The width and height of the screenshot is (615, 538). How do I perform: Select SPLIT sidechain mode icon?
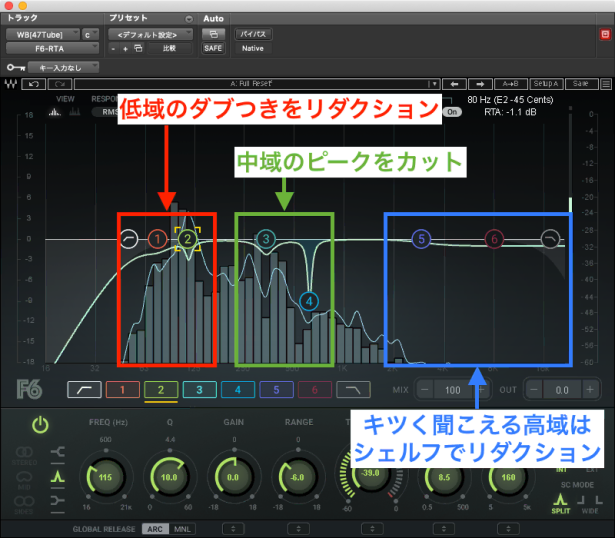[560, 504]
